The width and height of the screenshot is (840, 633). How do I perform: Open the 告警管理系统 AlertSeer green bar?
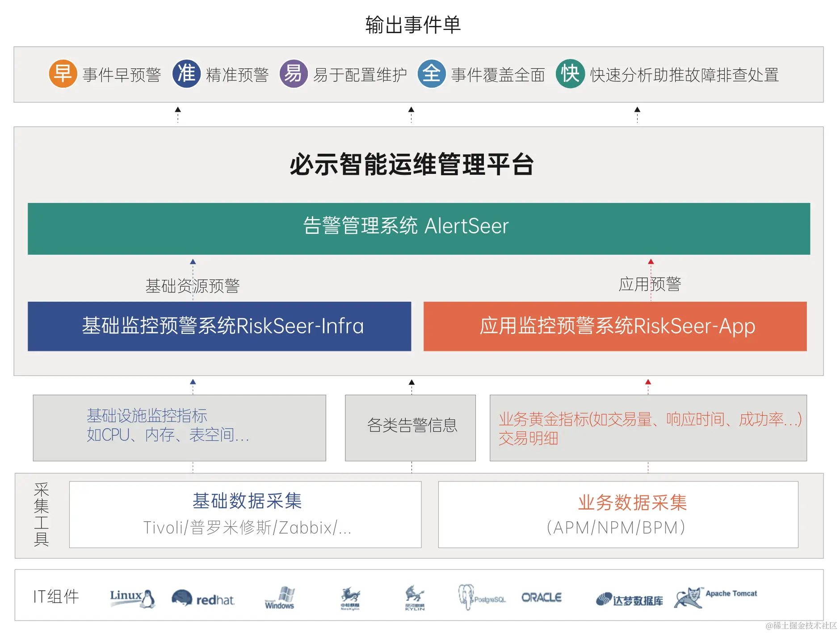pyautogui.click(x=419, y=228)
